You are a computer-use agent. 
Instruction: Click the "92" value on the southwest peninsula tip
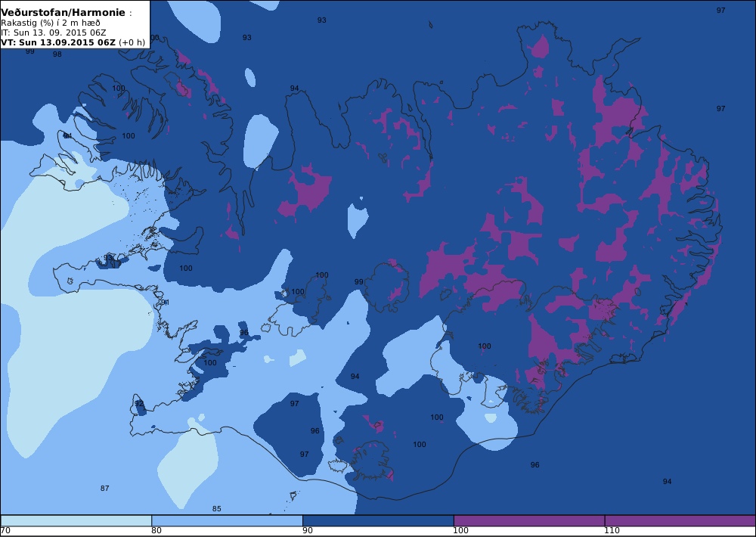coord(139,403)
